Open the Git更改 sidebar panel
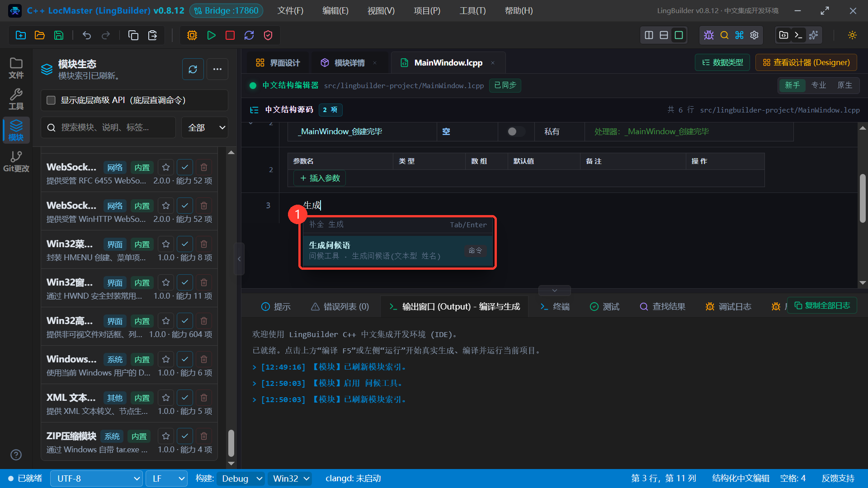 coord(16,162)
